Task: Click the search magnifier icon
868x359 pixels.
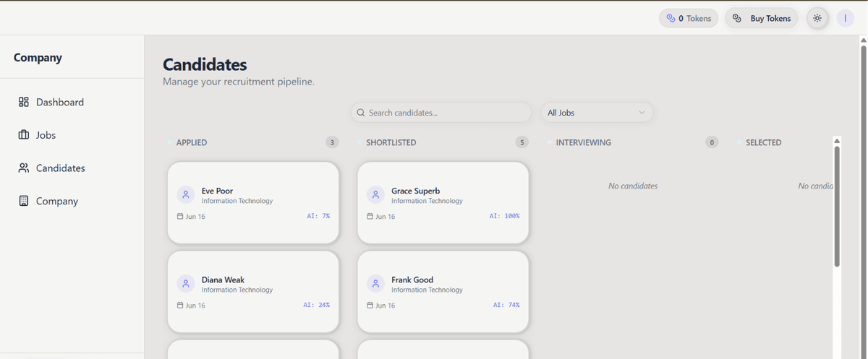Action: (x=361, y=113)
